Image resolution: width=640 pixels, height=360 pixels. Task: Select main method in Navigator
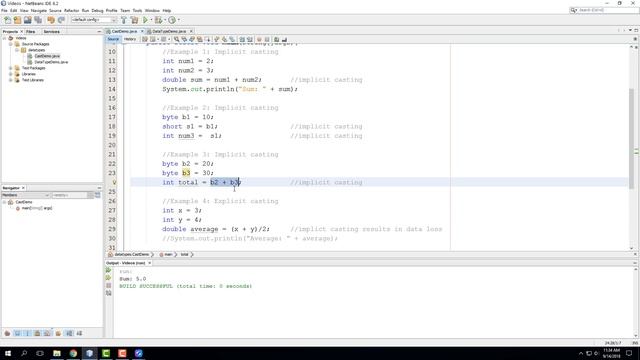[36, 208]
